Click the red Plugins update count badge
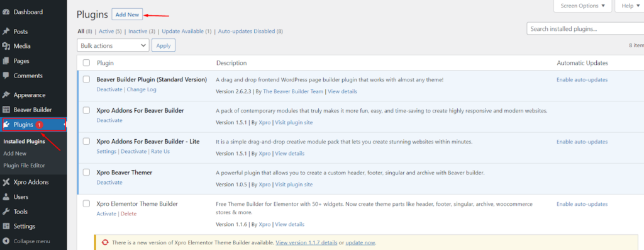The width and height of the screenshot is (644, 250). click(x=40, y=125)
